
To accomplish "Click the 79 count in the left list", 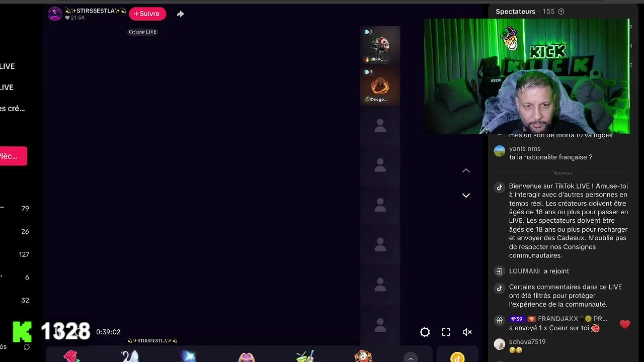I will click(x=25, y=208).
